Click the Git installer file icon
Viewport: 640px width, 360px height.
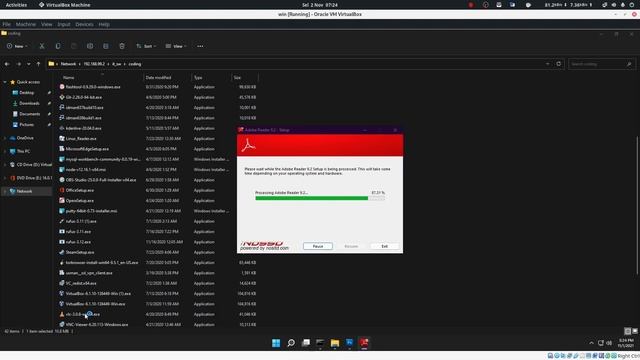62,97
